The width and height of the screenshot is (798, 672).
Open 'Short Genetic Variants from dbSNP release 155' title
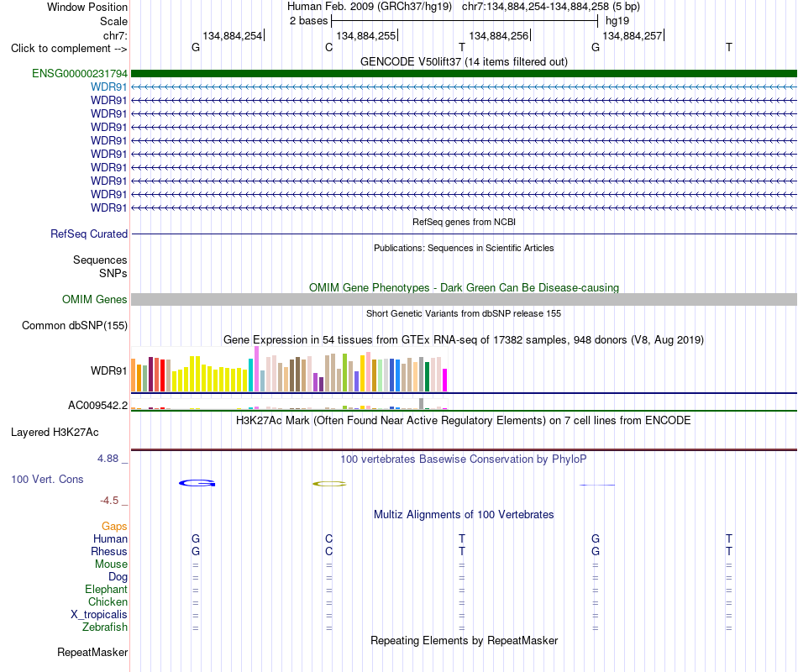(x=464, y=313)
